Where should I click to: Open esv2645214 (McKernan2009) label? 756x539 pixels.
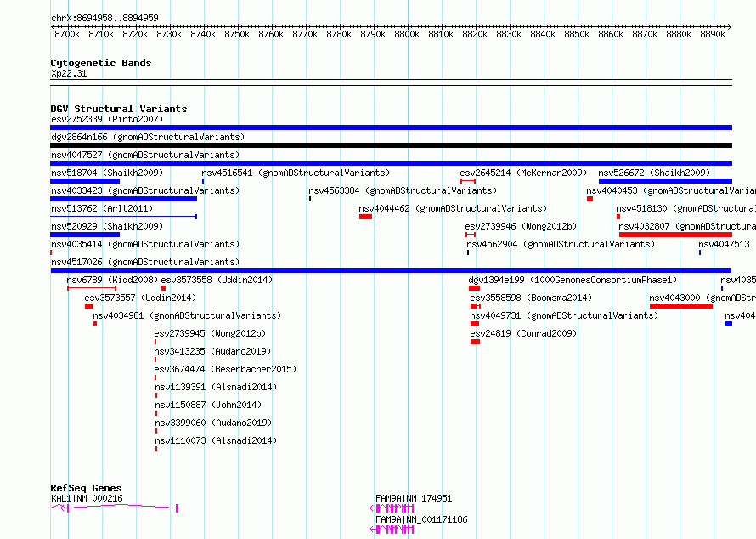(523, 173)
